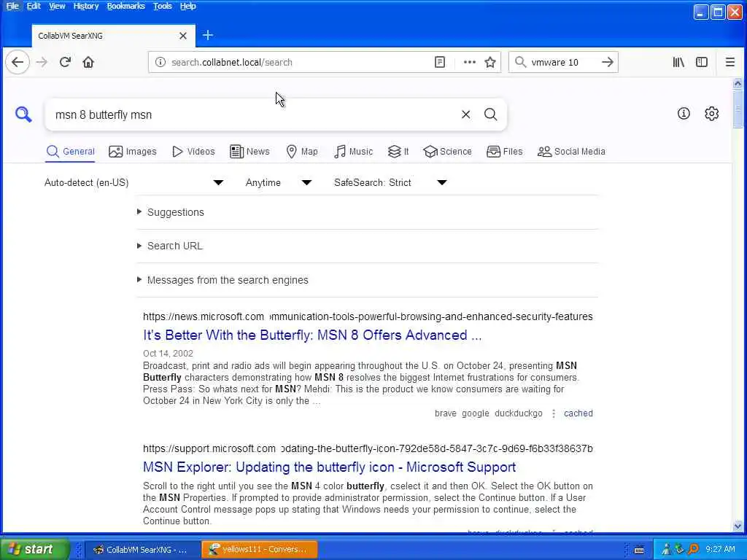Open the Windows Start menu
Screen dimensions: 747x560
34,550
